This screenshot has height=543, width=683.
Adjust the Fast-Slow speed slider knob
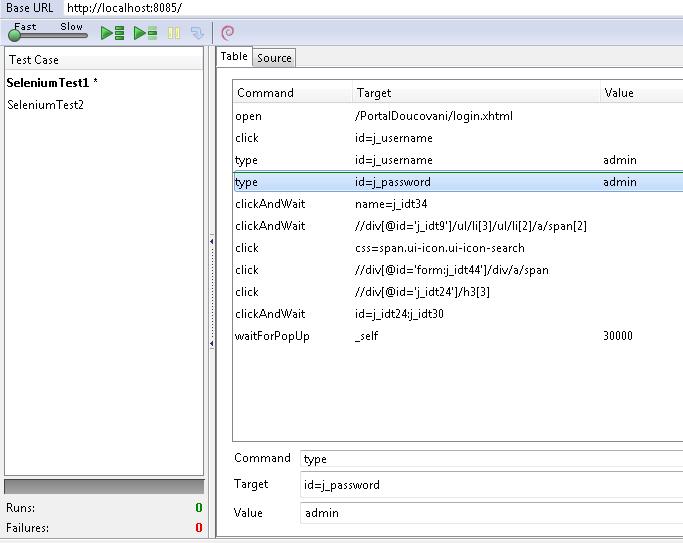coord(14,35)
